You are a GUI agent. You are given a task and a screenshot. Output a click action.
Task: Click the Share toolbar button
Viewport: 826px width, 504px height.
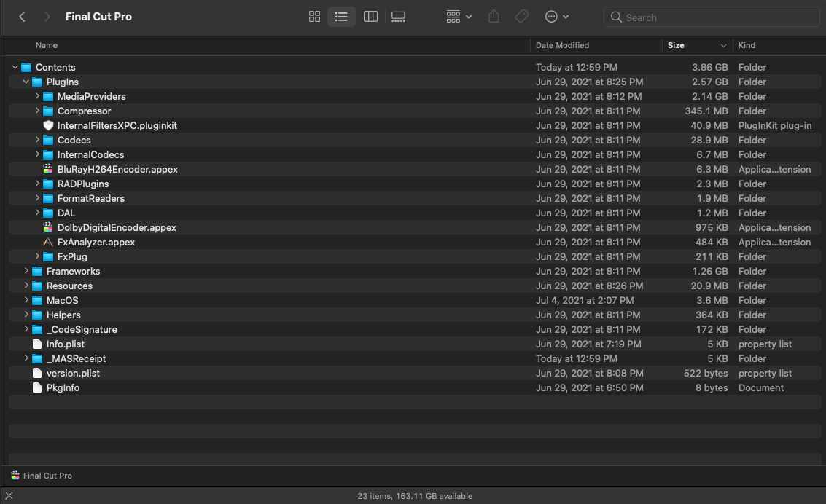click(x=494, y=17)
